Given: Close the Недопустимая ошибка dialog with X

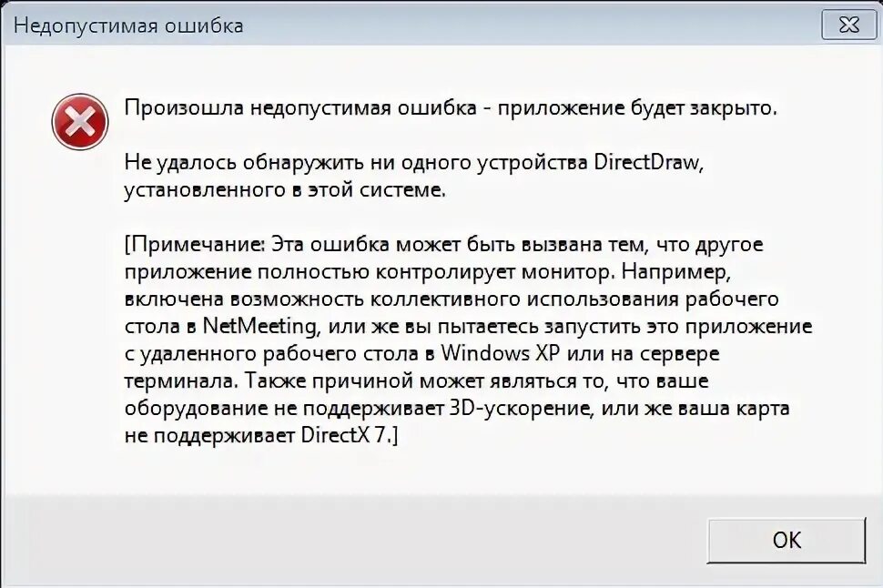Looking at the screenshot, I should click(848, 25).
